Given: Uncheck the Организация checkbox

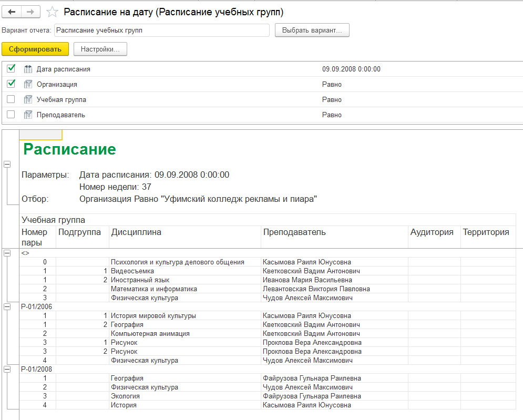Looking at the screenshot, I should [11, 84].
